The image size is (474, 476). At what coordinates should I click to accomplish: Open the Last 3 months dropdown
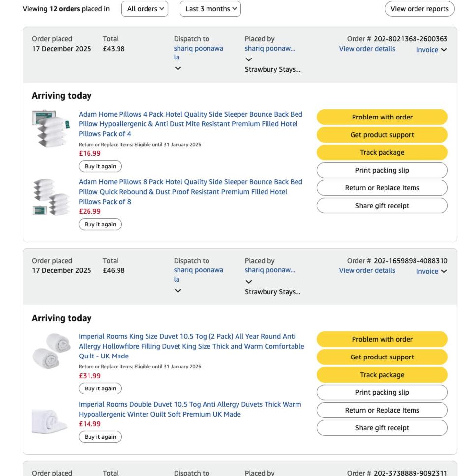[x=210, y=9]
